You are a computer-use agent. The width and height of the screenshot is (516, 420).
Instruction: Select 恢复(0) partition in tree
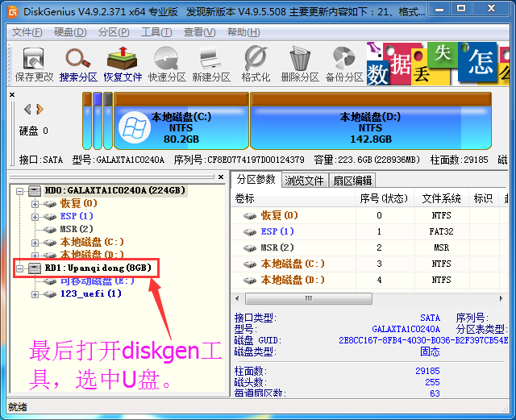click(x=79, y=203)
